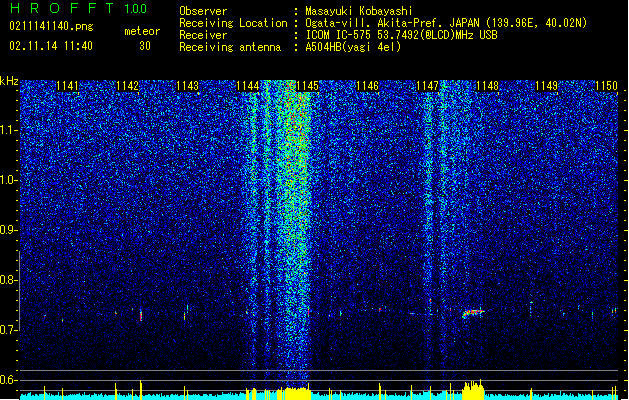Click the 1141 time marker
629x400 pixels.
tap(67, 86)
